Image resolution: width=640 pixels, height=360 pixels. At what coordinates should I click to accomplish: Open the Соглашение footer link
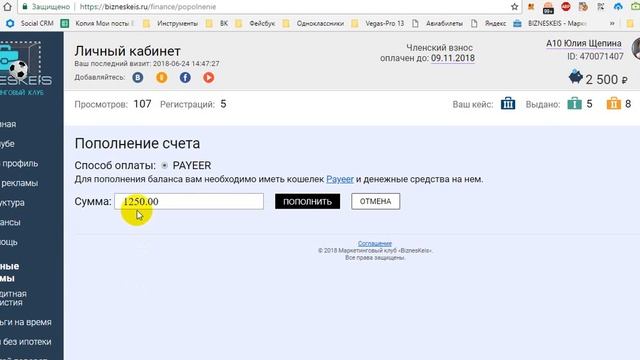(375, 243)
